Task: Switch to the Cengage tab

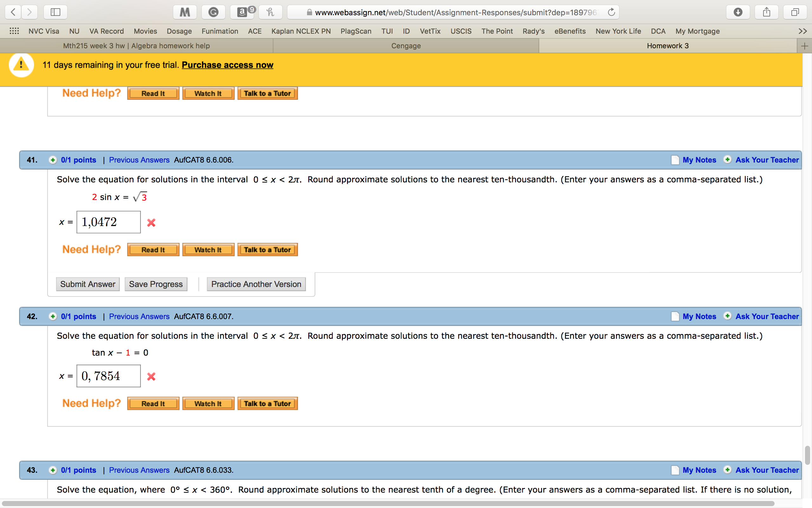Action: point(406,46)
